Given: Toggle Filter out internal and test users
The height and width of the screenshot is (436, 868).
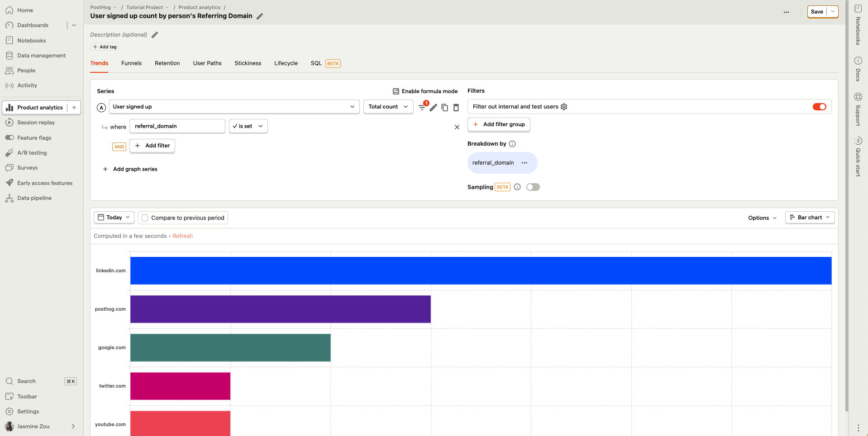Looking at the screenshot, I should pos(819,107).
